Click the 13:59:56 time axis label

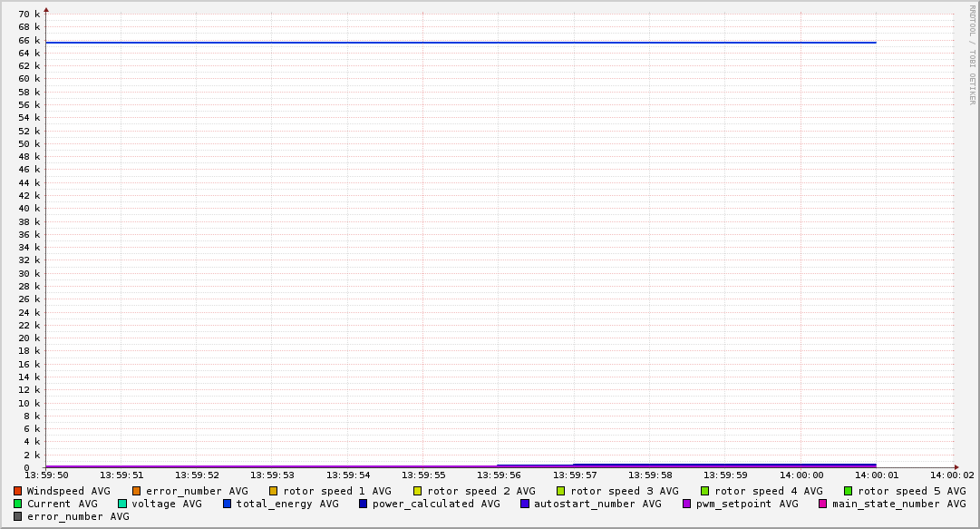coord(499,475)
